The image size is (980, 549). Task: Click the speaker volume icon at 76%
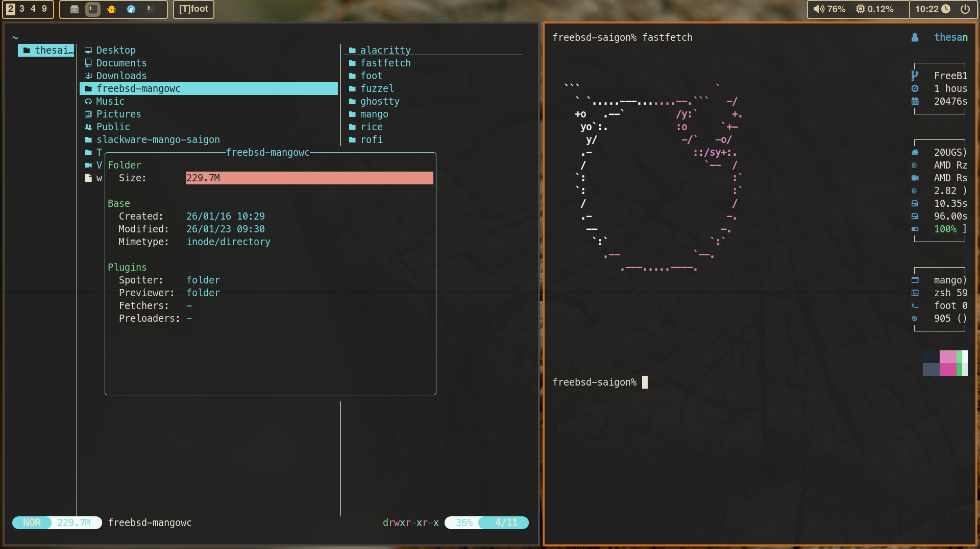(819, 9)
